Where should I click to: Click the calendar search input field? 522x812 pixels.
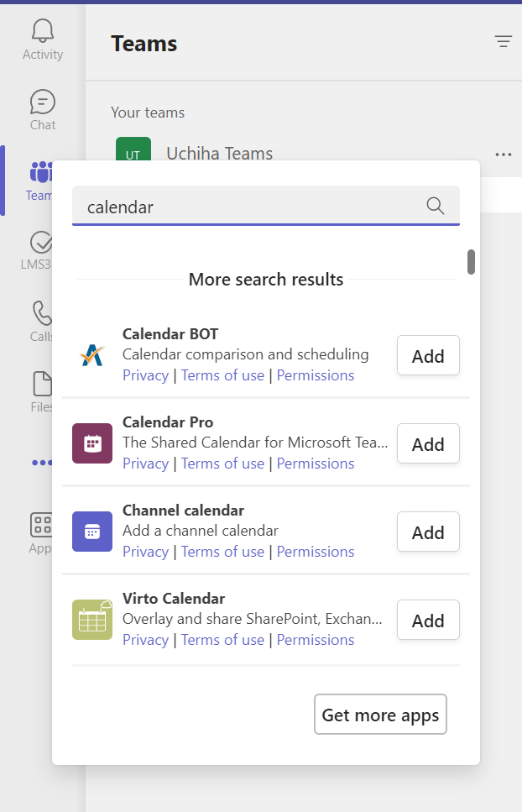click(252, 206)
